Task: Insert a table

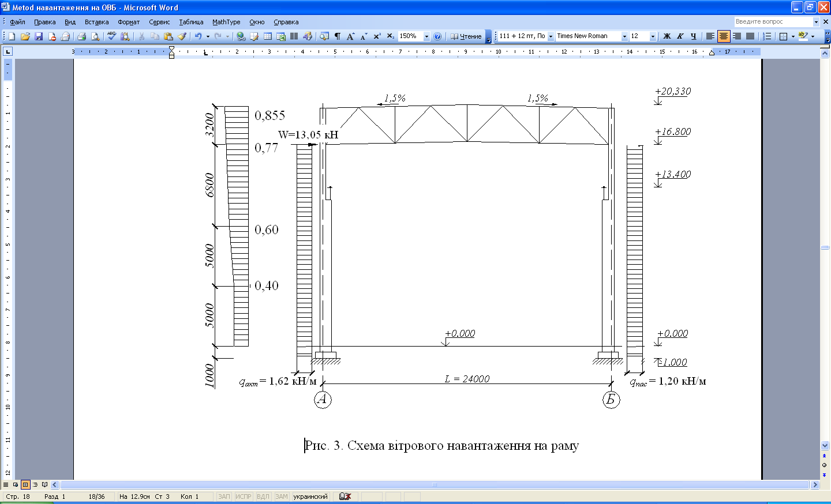Action: click(x=267, y=36)
